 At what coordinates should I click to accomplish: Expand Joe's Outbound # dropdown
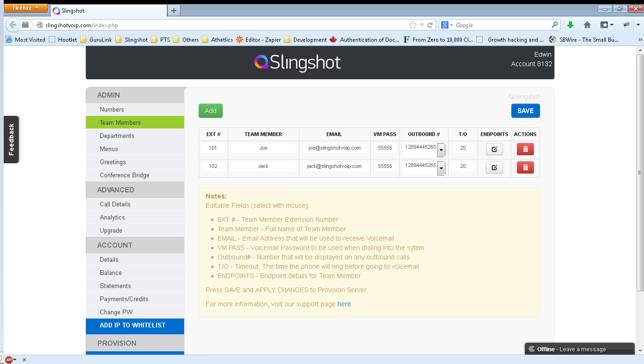point(441,150)
